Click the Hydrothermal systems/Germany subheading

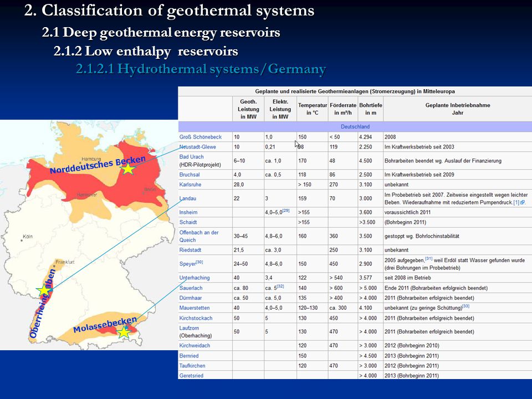click(201, 69)
